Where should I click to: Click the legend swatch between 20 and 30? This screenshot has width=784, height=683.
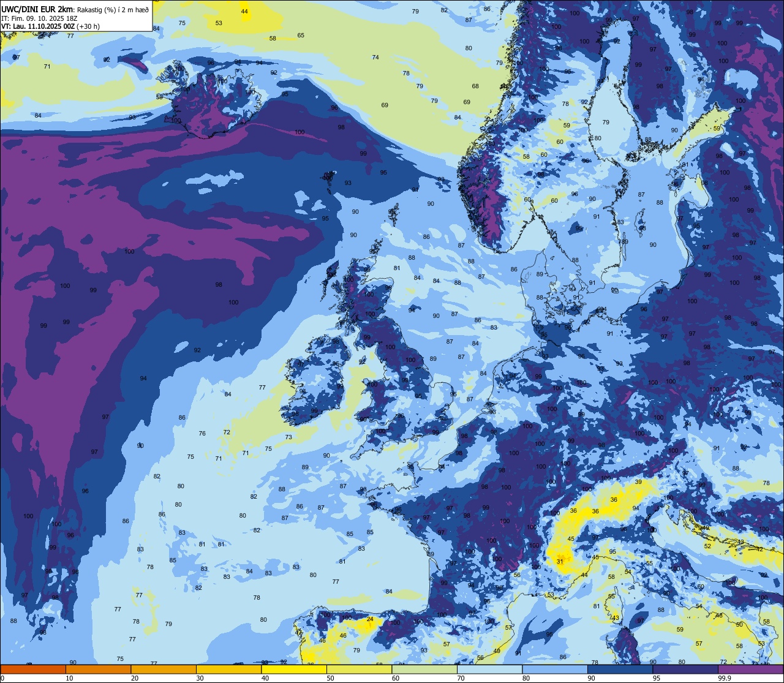(163, 670)
